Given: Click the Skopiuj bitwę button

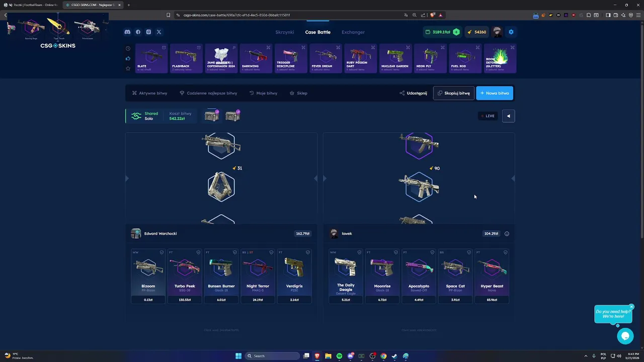Looking at the screenshot, I should (x=453, y=93).
